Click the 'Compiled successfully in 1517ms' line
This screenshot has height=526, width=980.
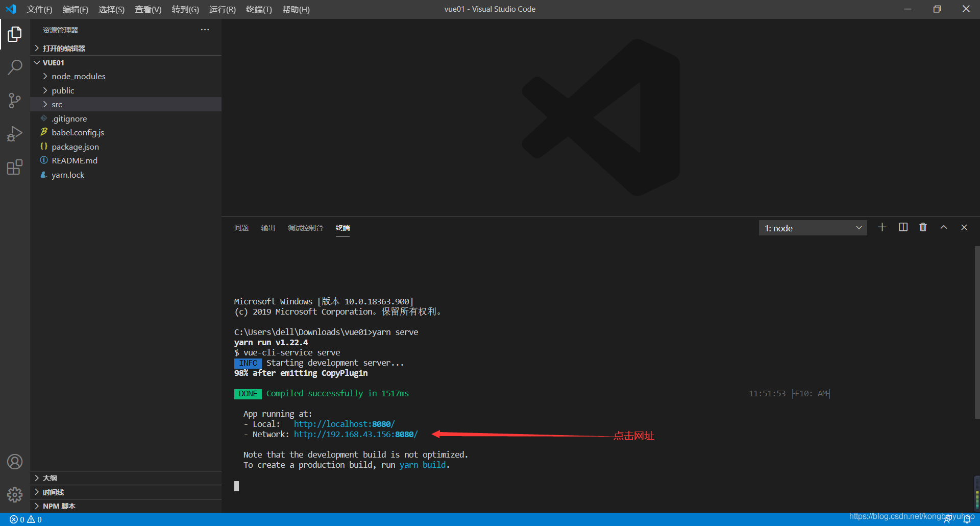tap(337, 393)
